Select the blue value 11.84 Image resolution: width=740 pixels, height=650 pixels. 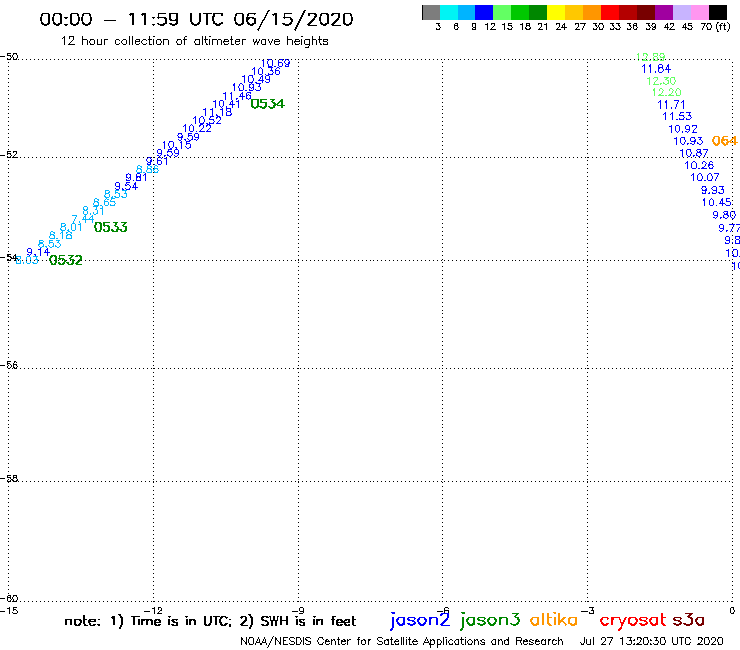[656, 69]
